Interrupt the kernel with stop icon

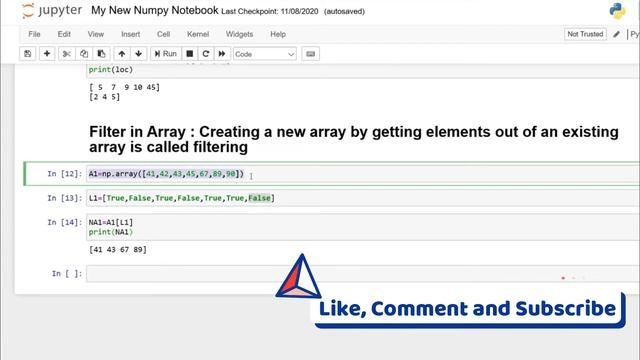pyautogui.click(x=190, y=53)
